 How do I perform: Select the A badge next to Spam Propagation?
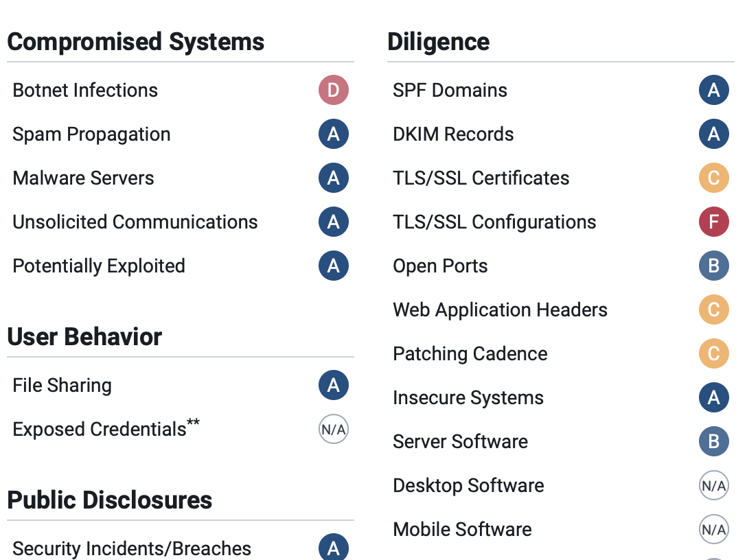333,134
